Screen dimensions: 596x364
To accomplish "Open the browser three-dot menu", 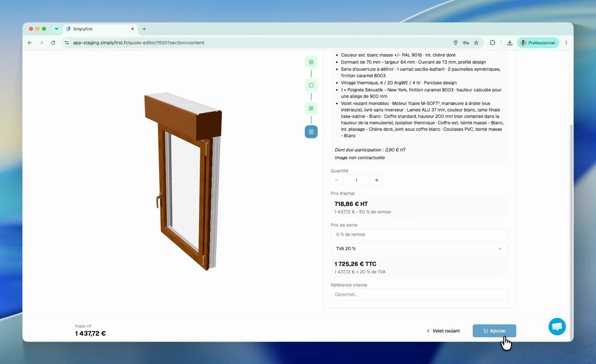I will click(x=566, y=43).
